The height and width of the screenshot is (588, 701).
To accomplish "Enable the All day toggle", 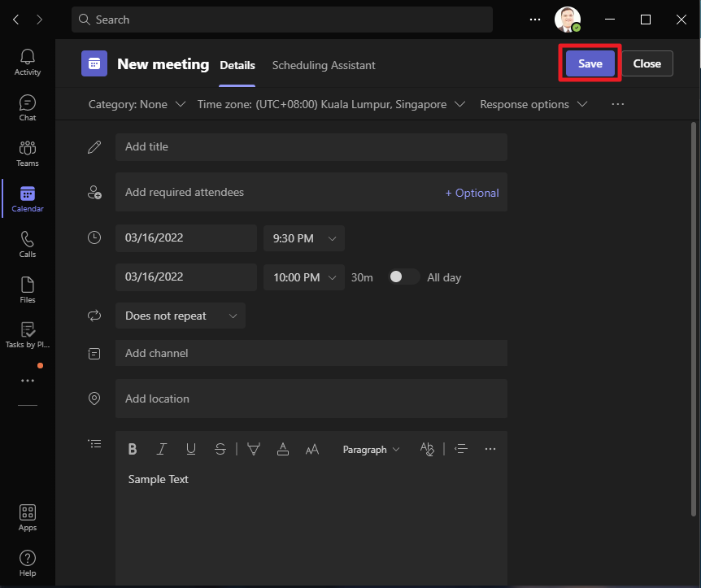I will point(404,277).
